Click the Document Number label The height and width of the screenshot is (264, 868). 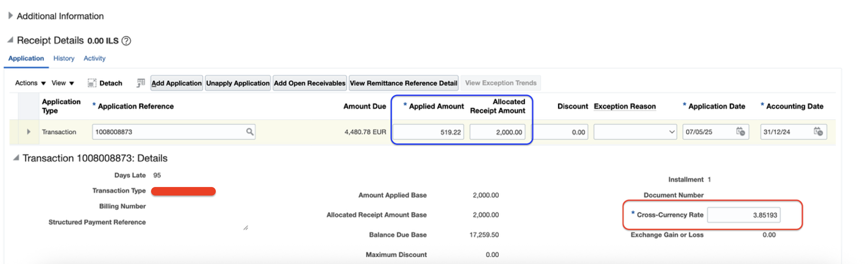point(673,195)
